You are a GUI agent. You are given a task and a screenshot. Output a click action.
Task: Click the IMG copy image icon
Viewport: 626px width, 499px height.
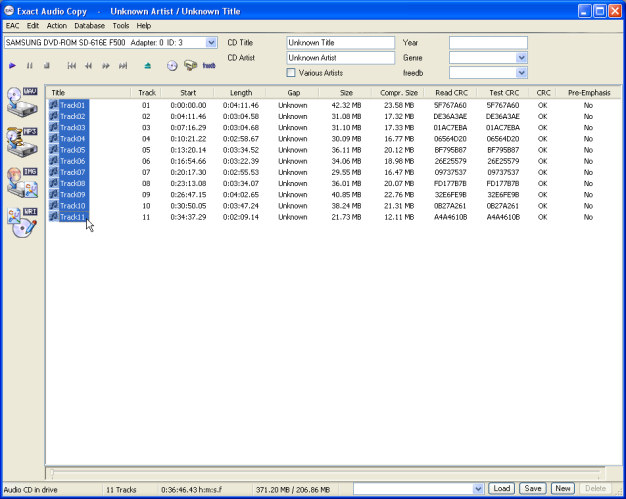pos(22,181)
